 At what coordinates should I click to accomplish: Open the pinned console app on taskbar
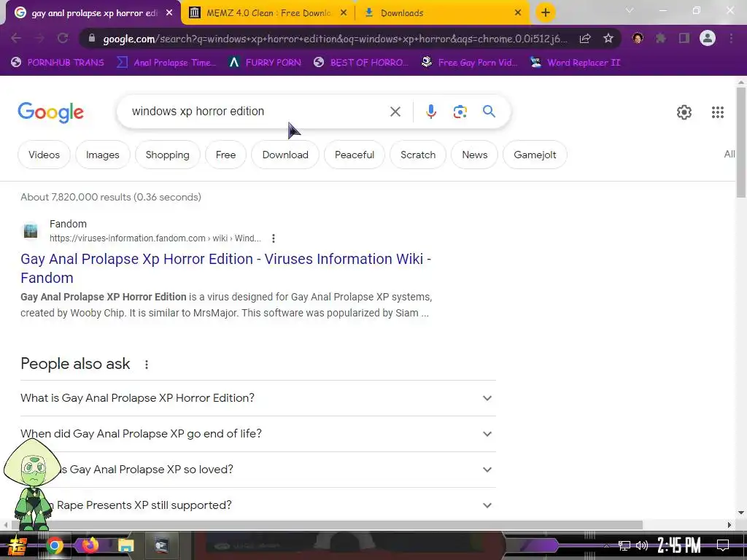point(161,545)
